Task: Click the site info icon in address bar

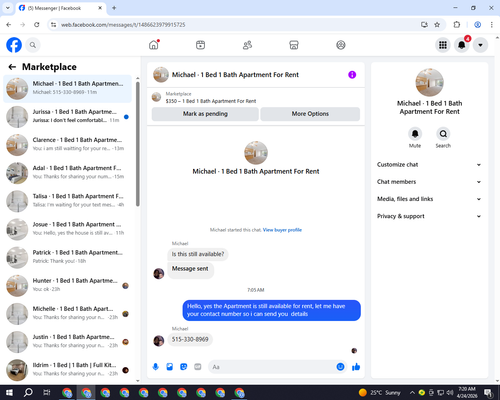Action: 53,25
